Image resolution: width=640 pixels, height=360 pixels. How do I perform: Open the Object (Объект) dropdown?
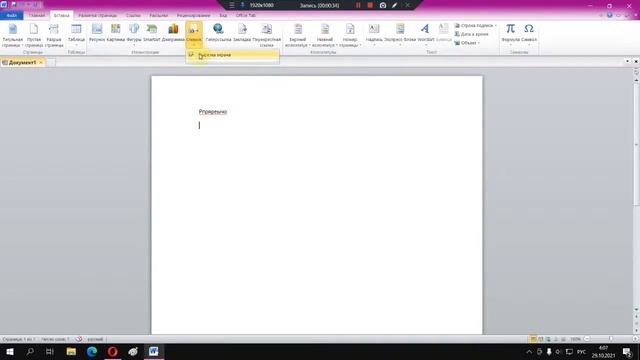467,43
